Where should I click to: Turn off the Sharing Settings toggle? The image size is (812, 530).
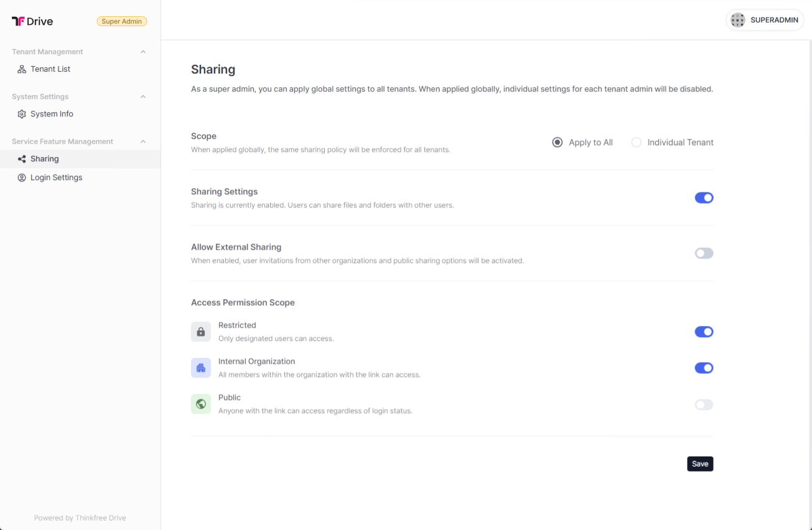(704, 198)
